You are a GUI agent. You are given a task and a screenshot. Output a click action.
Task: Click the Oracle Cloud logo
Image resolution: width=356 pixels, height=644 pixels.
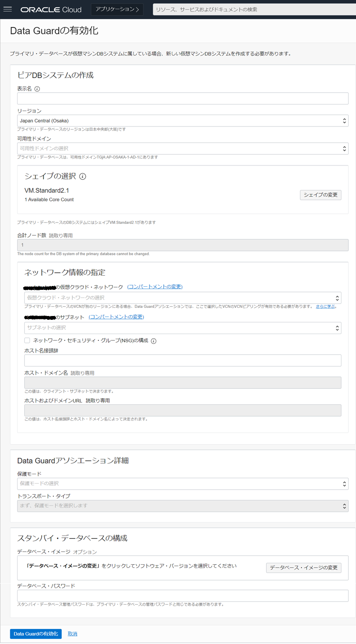click(51, 9)
